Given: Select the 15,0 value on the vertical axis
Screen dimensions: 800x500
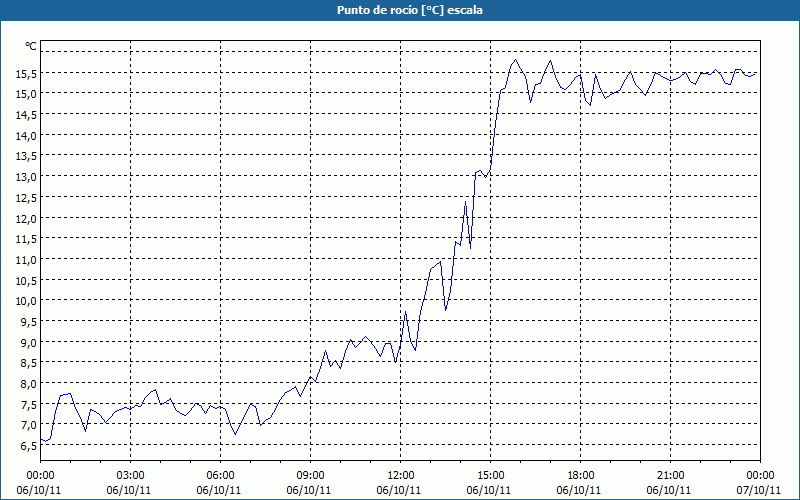Looking at the screenshot, I should coord(26,94).
